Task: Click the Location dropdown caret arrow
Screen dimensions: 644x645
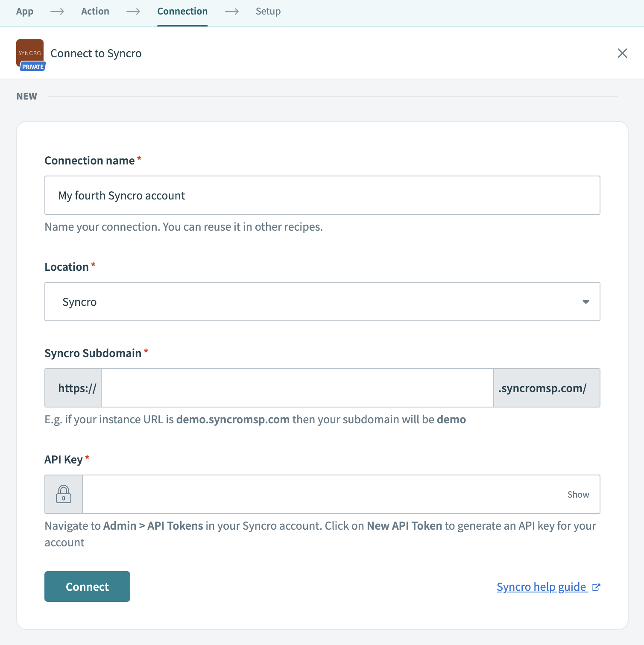Action: (585, 302)
